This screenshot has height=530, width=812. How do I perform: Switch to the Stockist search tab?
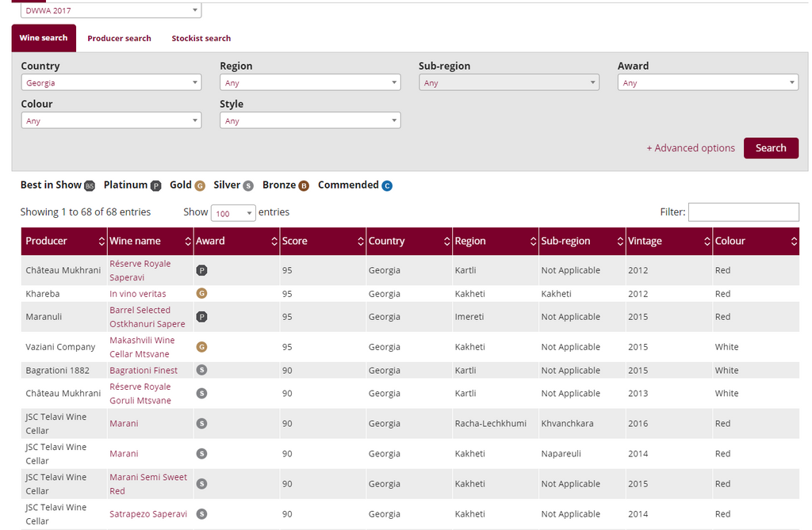(x=201, y=38)
